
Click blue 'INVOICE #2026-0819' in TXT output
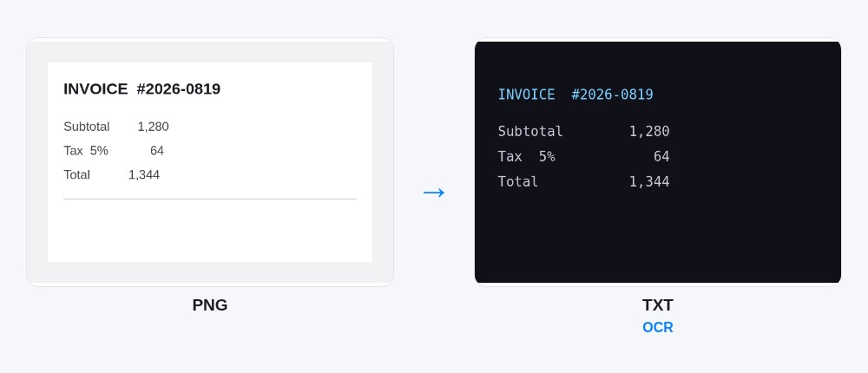[575, 95]
